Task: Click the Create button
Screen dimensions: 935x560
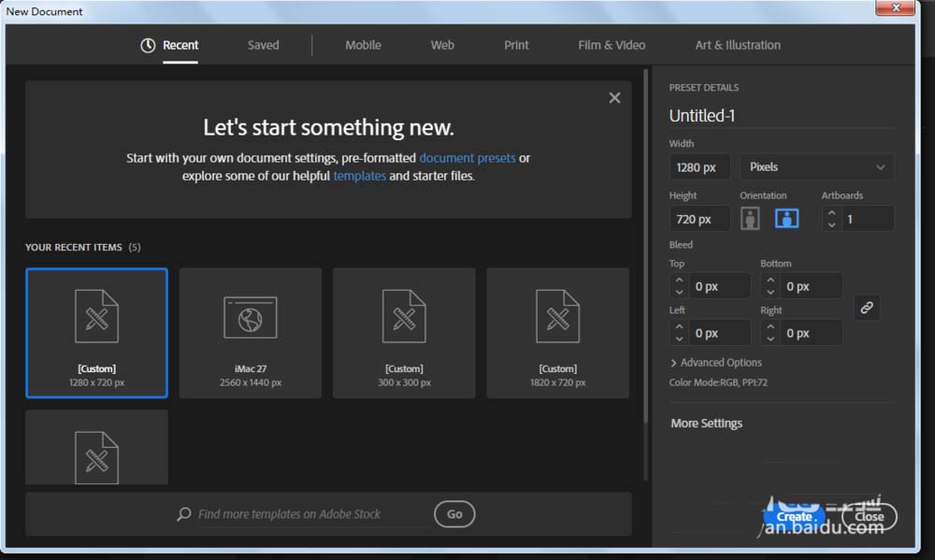Action: 794,516
